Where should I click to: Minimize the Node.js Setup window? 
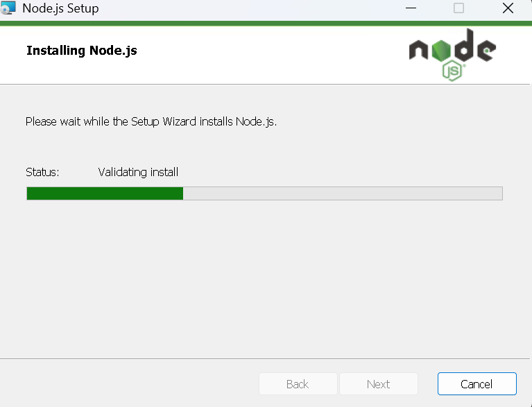(x=411, y=8)
